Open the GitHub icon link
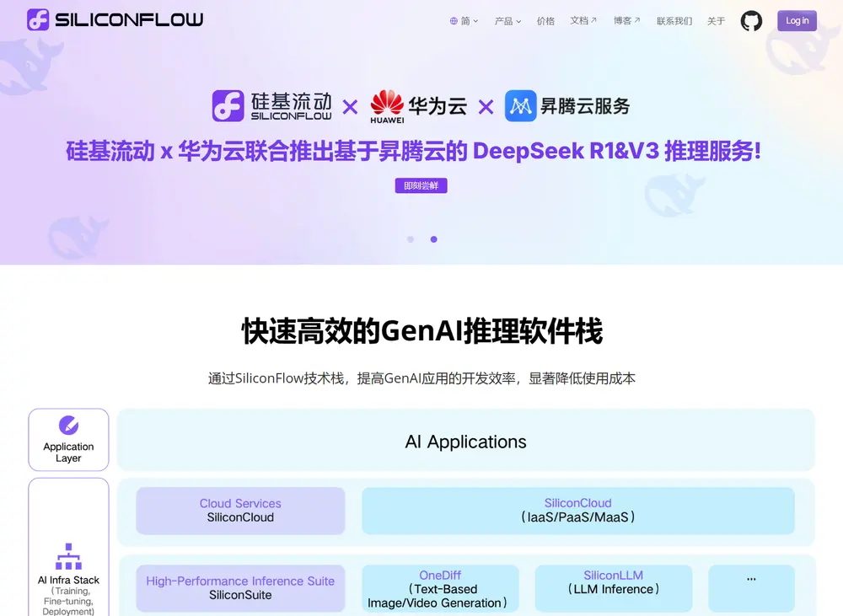843x616 pixels. pos(751,21)
